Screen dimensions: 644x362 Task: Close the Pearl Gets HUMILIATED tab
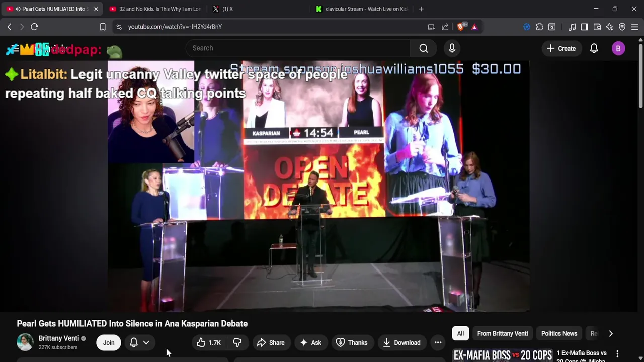pyautogui.click(x=96, y=9)
